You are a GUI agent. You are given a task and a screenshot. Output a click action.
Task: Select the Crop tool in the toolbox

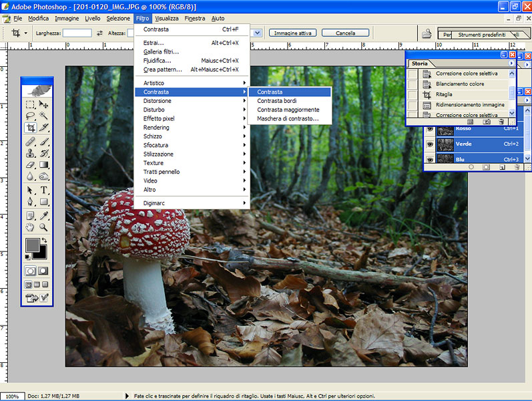(31, 128)
